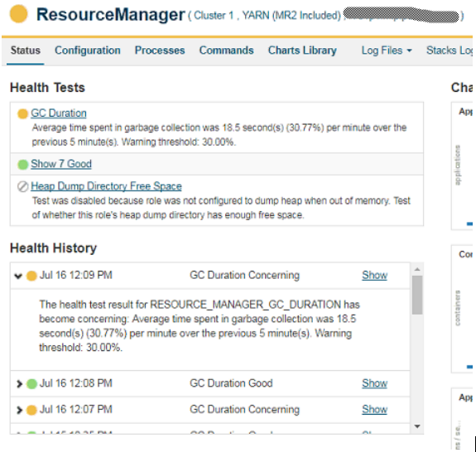Select 'GC Duration Concerning' text at 12:07 PM
The width and height of the screenshot is (476, 452).
[245, 410]
